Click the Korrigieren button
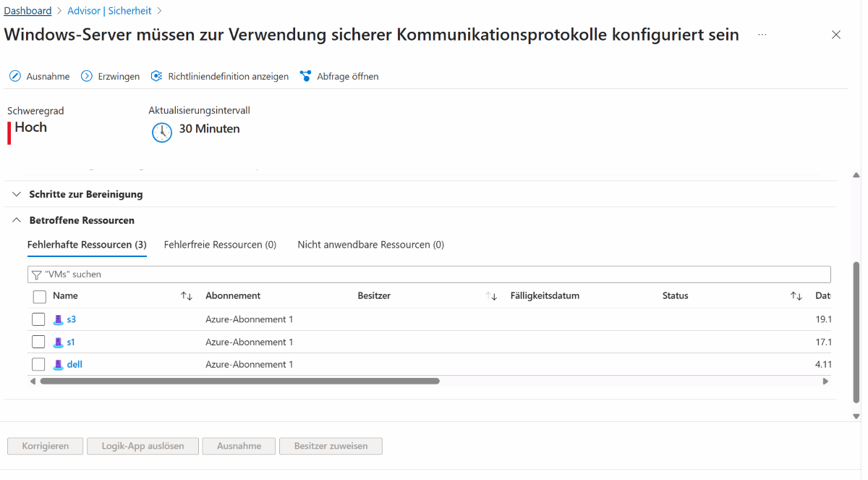Image resolution: width=868 pixels, height=480 pixels. click(x=45, y=446)
